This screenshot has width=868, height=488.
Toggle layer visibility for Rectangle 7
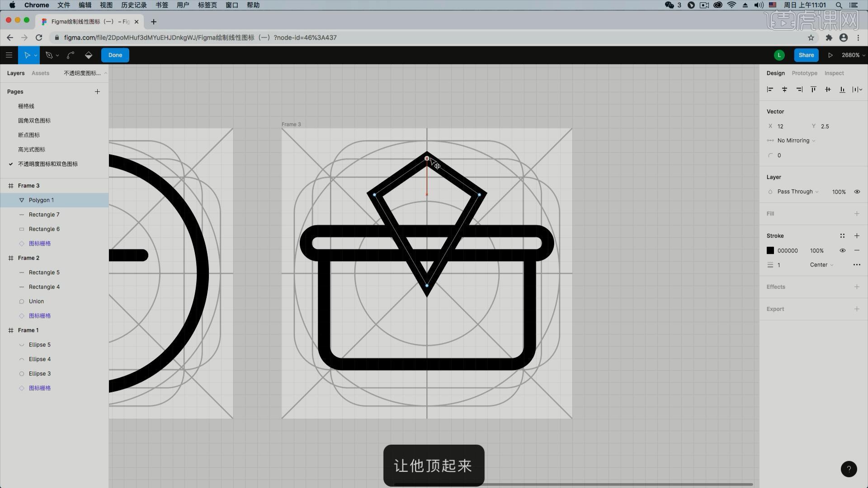(x=101, y=214)
